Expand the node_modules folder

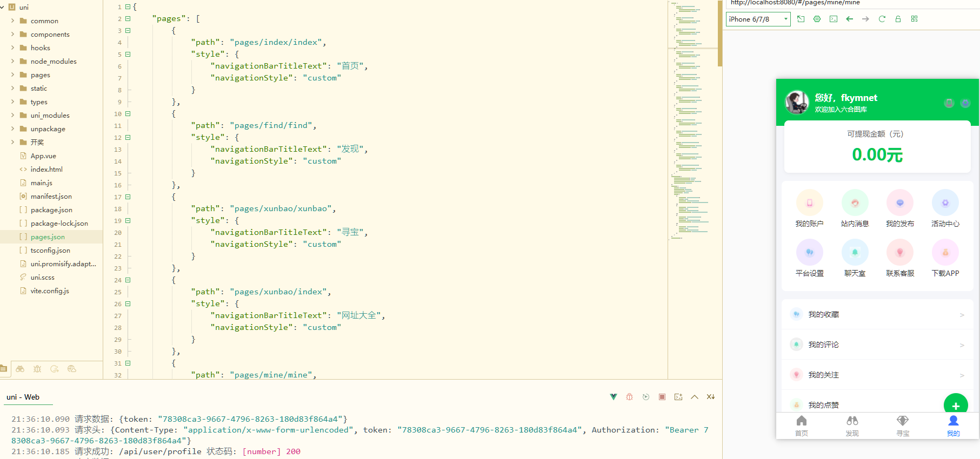53,62
